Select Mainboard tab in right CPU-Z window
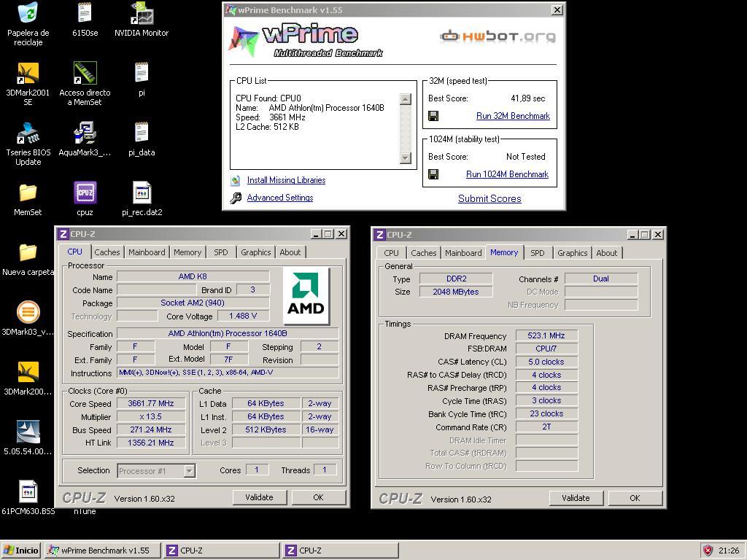This screenshot has width=747, height=560. click(x=463, y=253)
